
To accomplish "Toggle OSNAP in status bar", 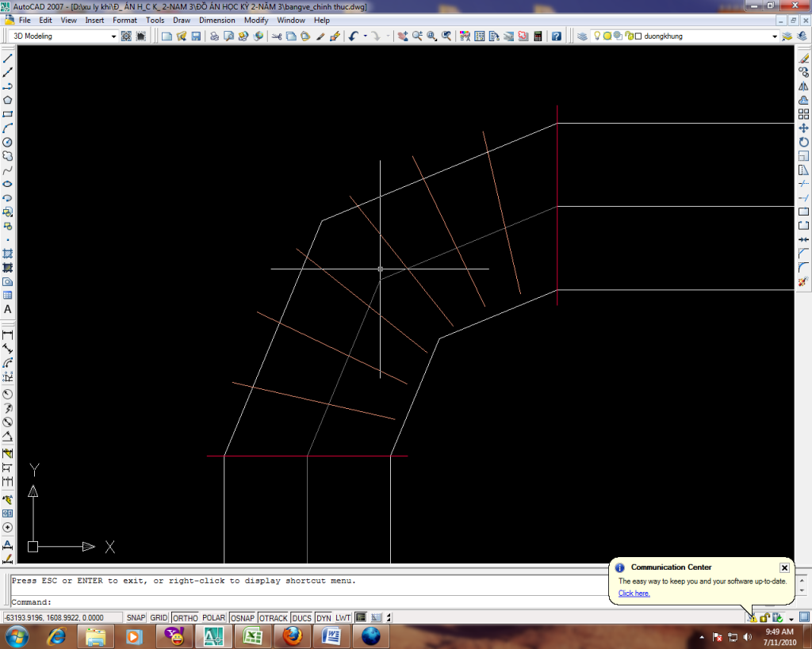I will pos(243,617).
